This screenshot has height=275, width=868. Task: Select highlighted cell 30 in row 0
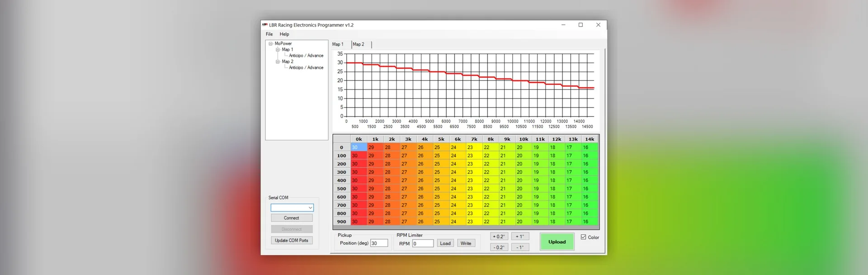tap(359, 147)
